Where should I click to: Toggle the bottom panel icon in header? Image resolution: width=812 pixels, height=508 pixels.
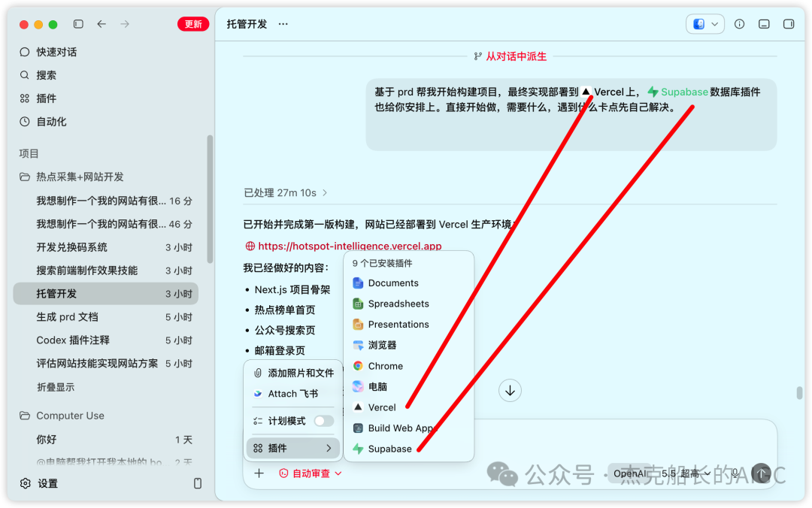tap(764, 24)
